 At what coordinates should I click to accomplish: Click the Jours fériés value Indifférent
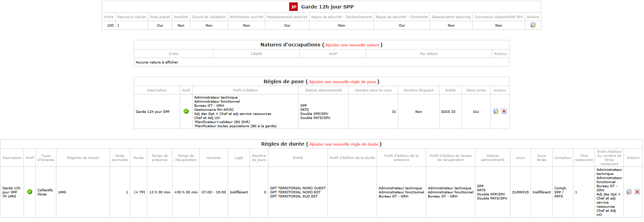[541, 192]
